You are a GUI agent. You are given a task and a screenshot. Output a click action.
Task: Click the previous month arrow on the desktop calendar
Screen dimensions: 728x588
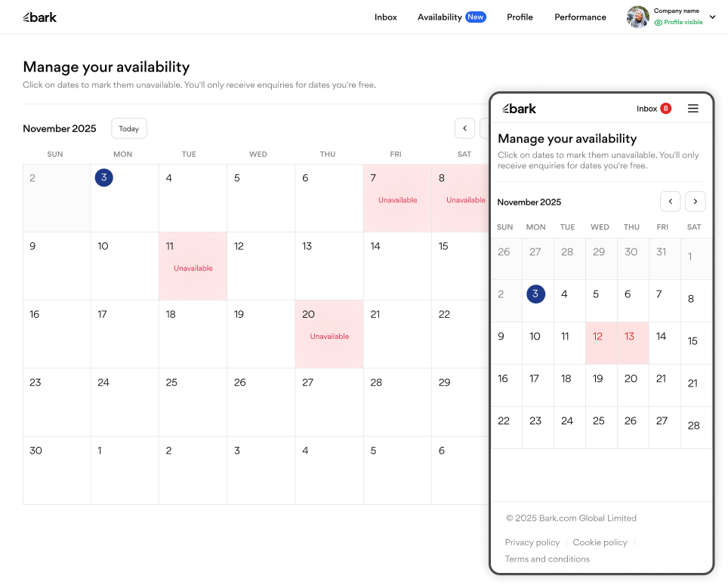pyautogui.click(x=464, y=128)
